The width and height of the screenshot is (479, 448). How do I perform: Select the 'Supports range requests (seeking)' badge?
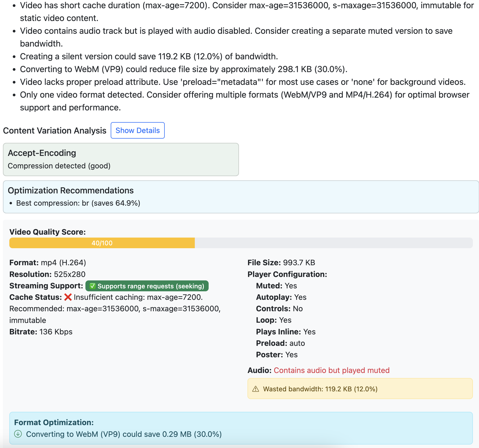[x=147, y=286]
